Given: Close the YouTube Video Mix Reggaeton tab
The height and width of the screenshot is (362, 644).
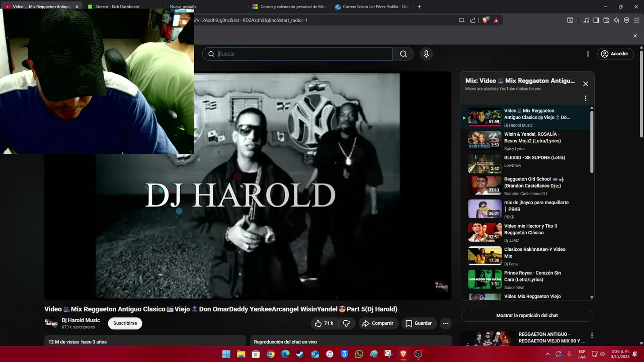Looking at the screenshot, I should point(76,7).
